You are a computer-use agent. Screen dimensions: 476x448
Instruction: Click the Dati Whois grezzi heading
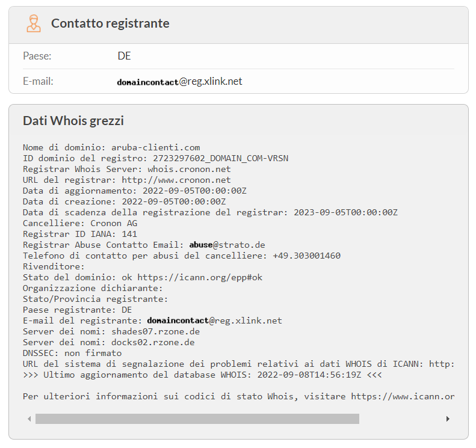(x=73, y=121)
